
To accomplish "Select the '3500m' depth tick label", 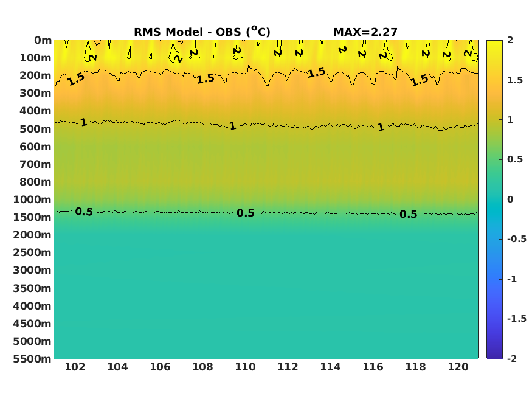I will pyautogui.click(x=32, y=289).
